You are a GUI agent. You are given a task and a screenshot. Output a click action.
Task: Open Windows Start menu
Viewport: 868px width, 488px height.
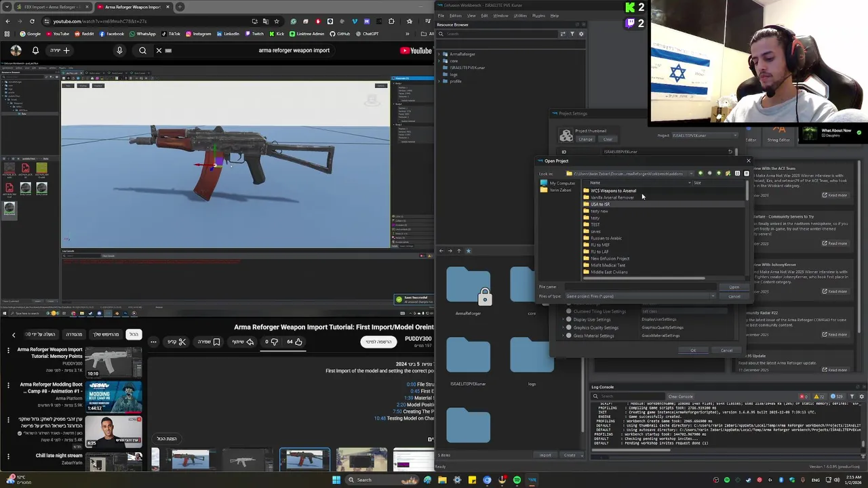336,480
